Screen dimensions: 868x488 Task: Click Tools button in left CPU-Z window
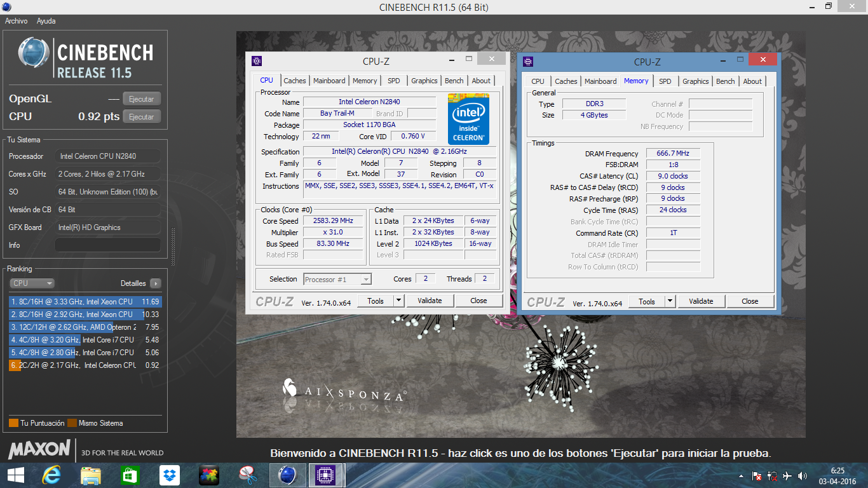pos(376,301)
